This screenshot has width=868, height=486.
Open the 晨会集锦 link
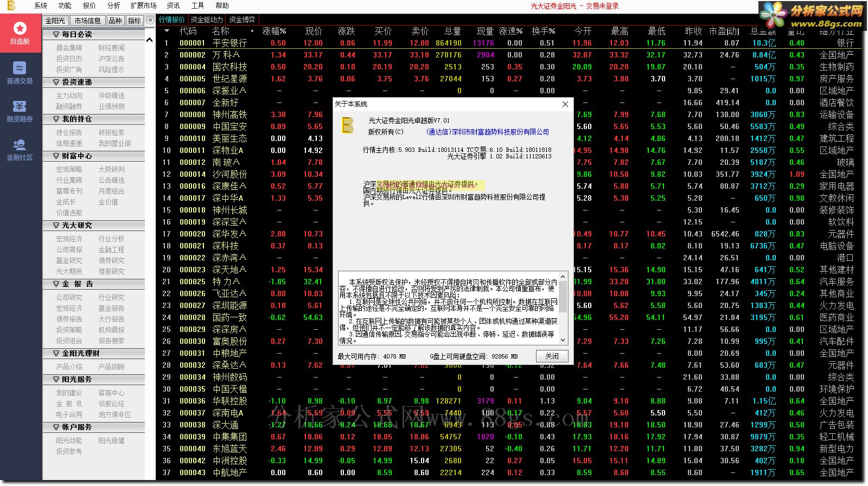pyautogui.click(x=69, y=48)
